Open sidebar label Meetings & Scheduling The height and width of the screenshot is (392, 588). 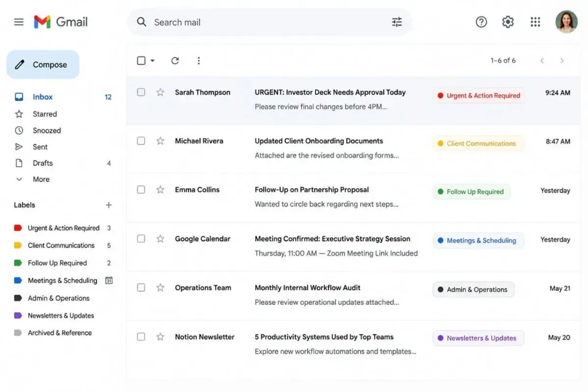tap(63, 281)
